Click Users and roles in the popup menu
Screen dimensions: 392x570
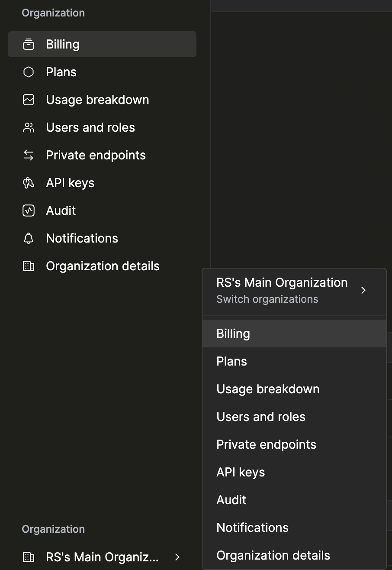click(261, 416)
